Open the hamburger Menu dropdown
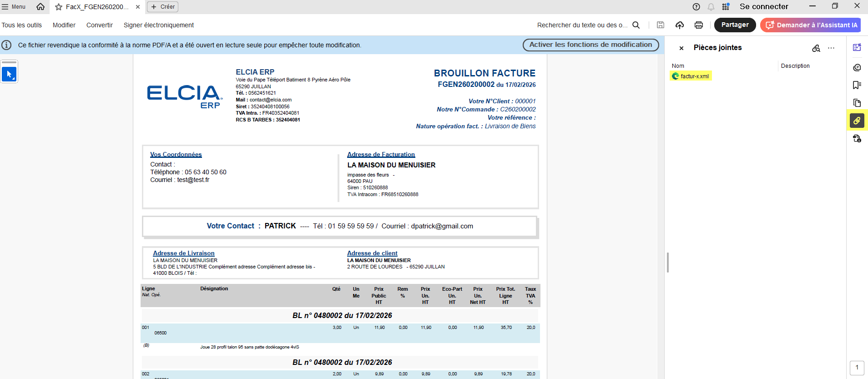 coord(14,7)
